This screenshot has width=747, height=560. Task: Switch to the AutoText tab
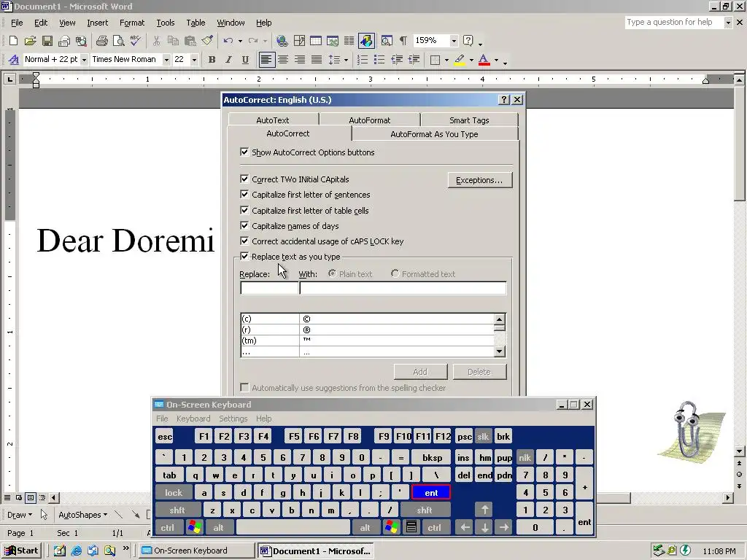(273, 120)
